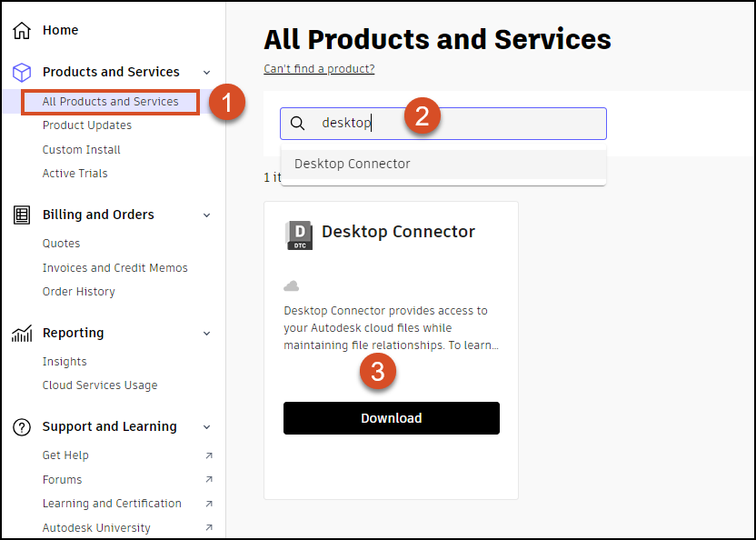
Task: Click the Reporting chart icon
Action: [22, 334]
